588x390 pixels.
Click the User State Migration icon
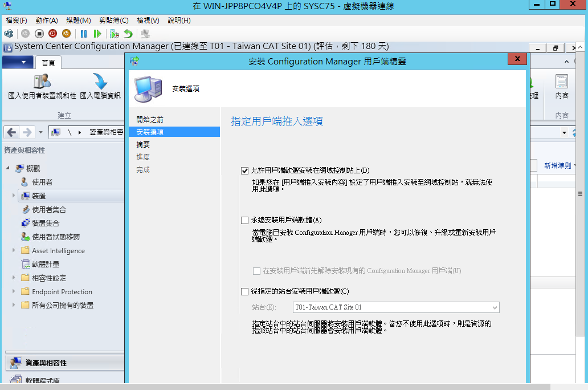pyautogui.click(x=26, y=237)
